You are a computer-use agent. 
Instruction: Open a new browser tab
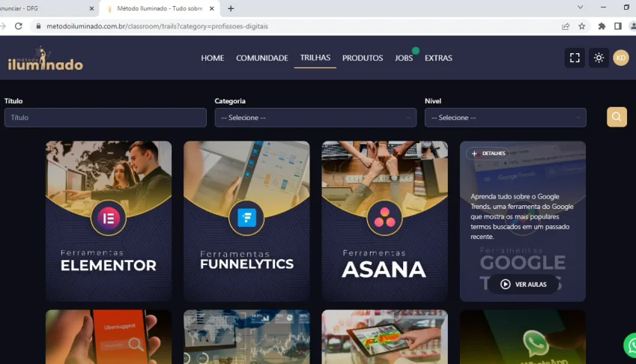[231, 8]
